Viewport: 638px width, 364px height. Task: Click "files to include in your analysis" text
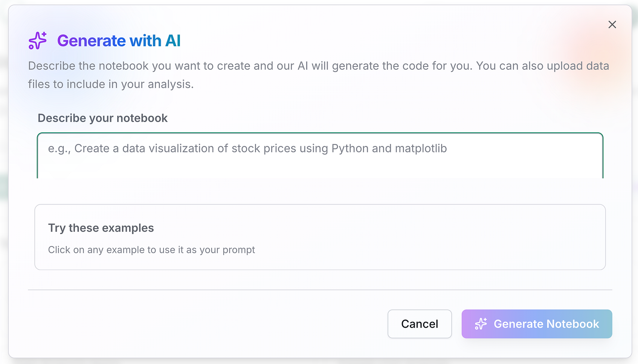(110, 84)
